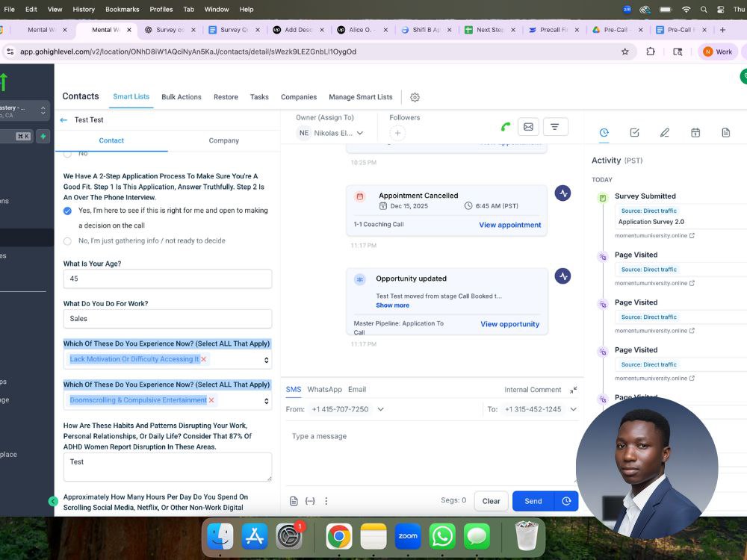Bookmark this page with the star icon

pyautogui.click(x=625, y=52)
